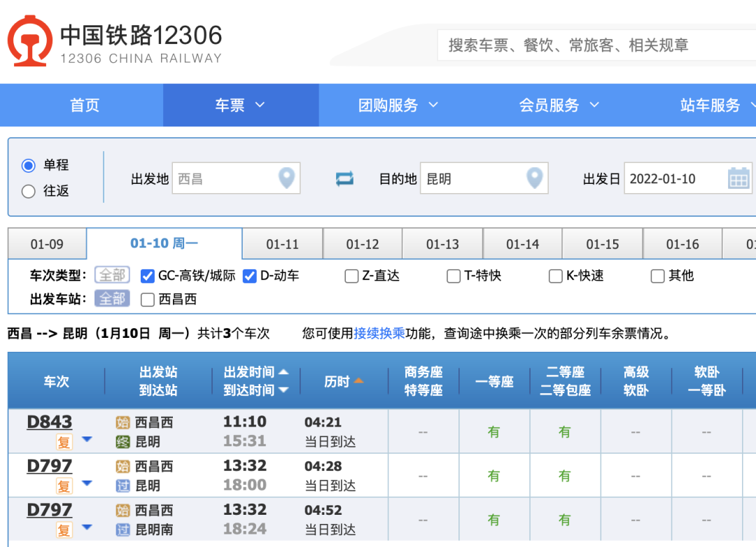Expand D843 stop details arrow

click(x=87, y=439)
